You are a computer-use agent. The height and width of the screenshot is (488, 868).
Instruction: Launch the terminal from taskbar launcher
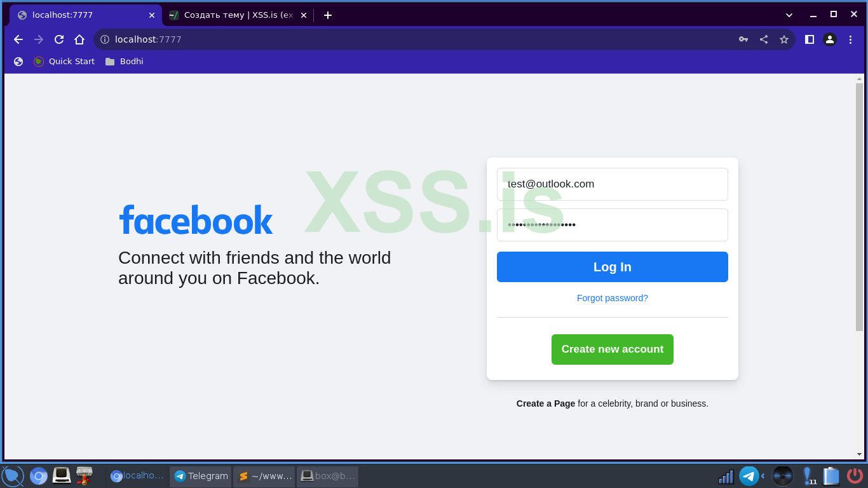(62, 475)
